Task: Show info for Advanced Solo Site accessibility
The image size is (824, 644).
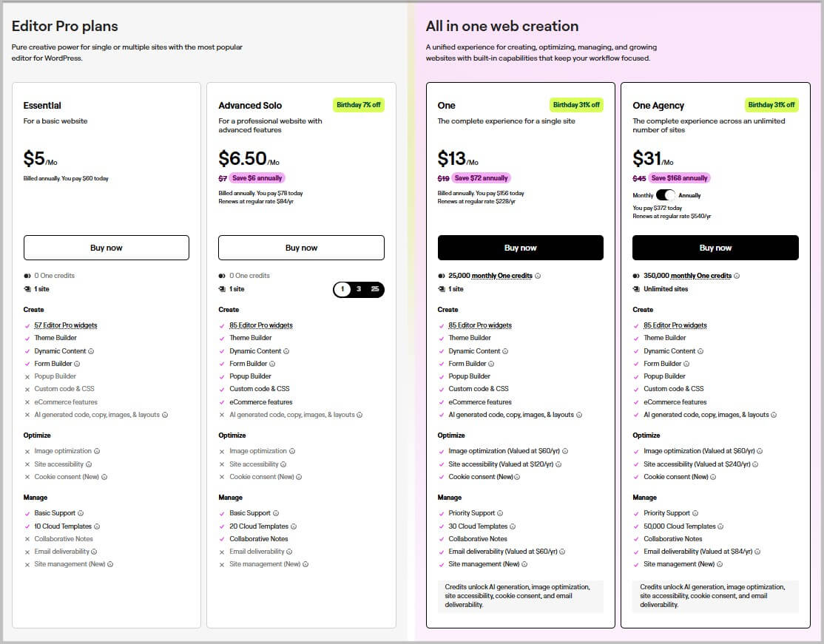Action: tap(284, 464)
